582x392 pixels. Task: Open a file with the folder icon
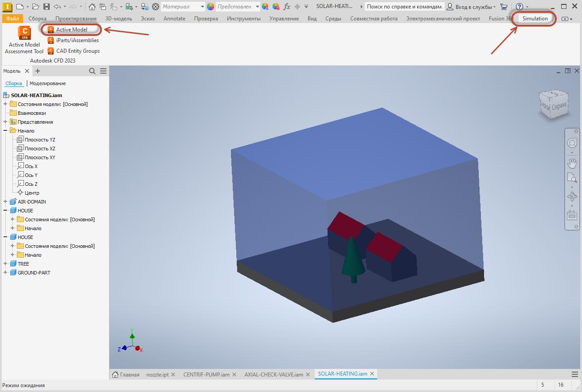[35, 7]
